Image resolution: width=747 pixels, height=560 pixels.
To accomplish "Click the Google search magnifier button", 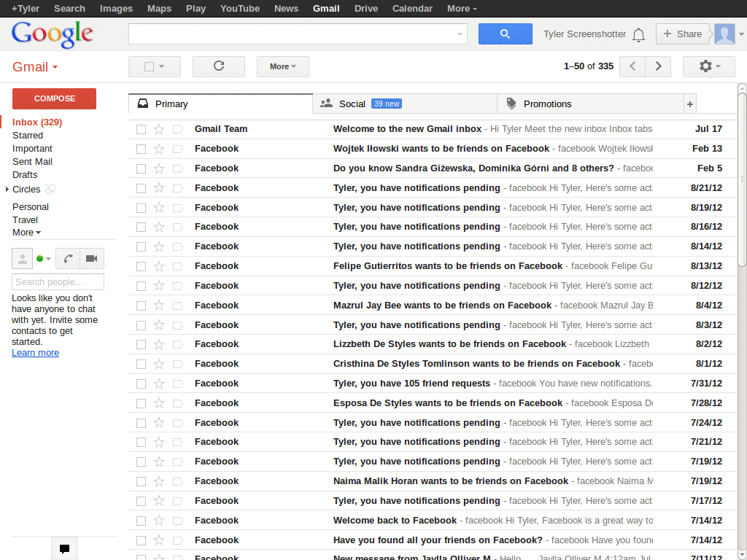I will click(505, 34).
